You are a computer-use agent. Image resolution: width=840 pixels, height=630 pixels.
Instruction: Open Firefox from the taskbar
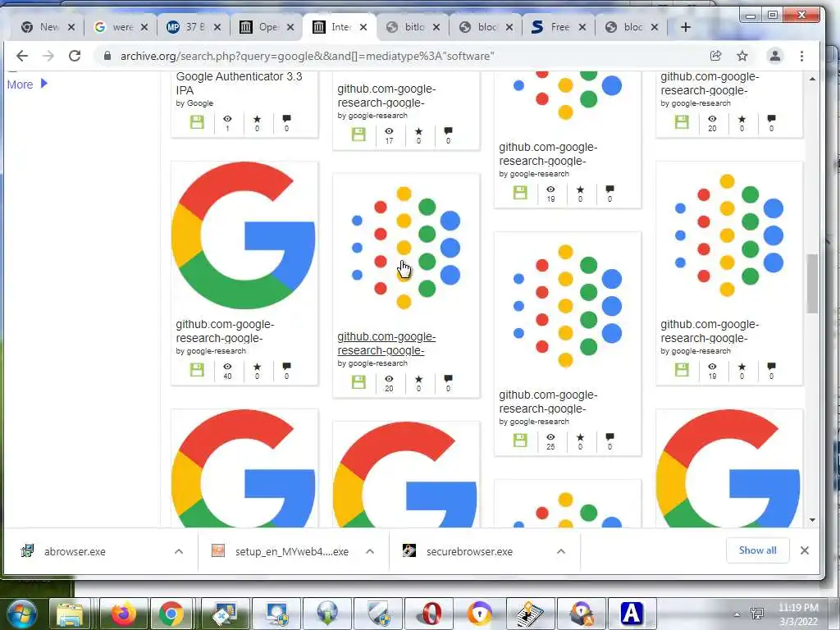(x=123, y=614)
